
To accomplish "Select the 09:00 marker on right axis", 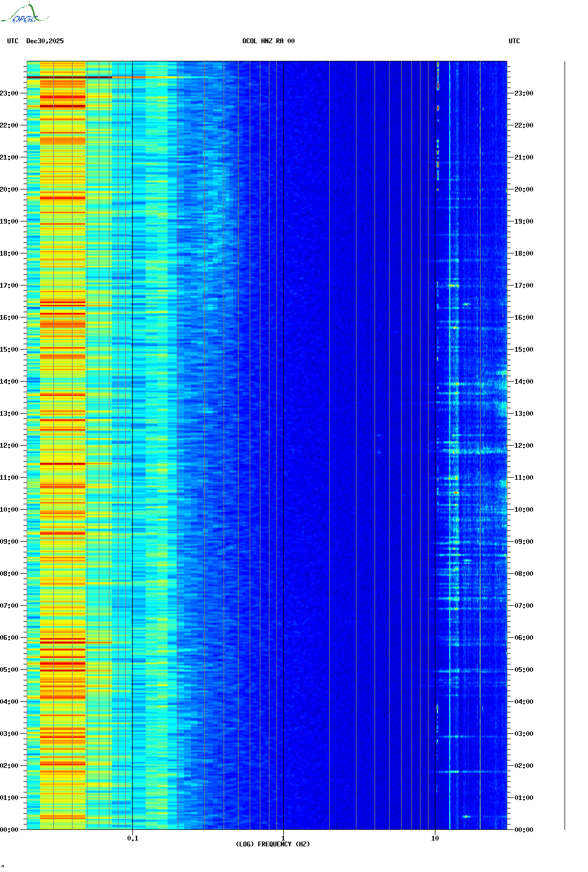I will 523,542.
